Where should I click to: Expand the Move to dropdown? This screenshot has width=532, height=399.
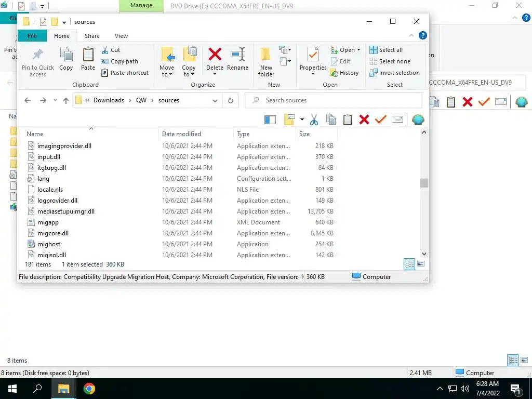click(x=167, y=71)
